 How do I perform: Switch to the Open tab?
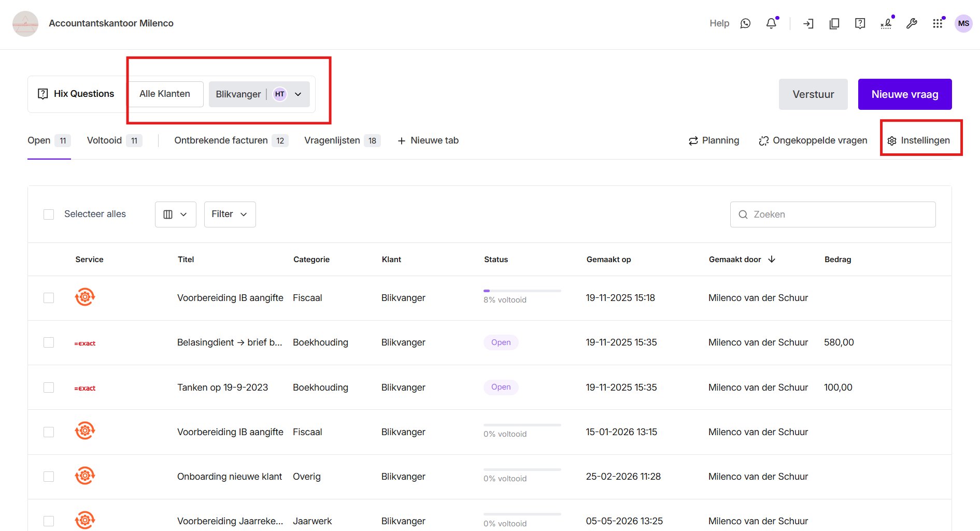[49, 140]
